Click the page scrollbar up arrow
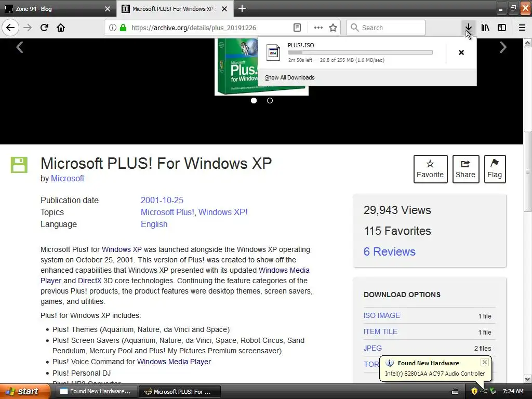Image resolution: width=532 pixels, height=399 pixels. point(528,43)
